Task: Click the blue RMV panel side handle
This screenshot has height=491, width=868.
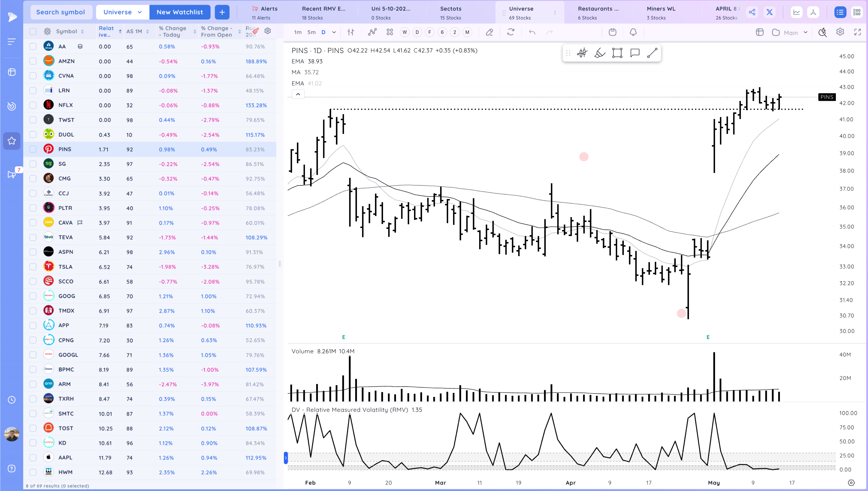Action: pos(286,458)
